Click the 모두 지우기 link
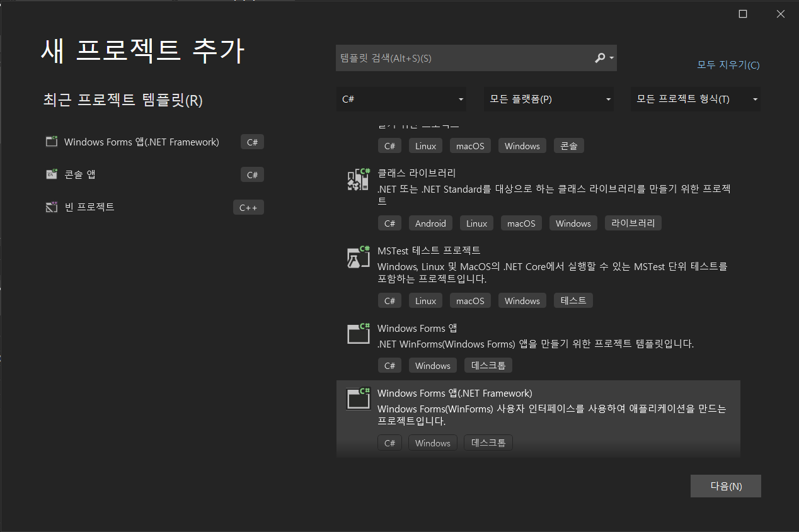Screen dimensions: 799x532 click(728, 65)
